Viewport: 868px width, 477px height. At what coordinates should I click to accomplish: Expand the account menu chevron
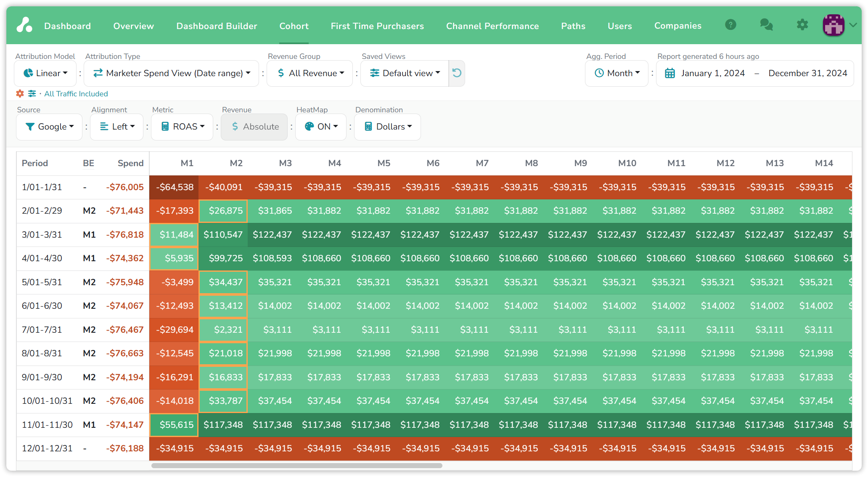click(853, 25)
